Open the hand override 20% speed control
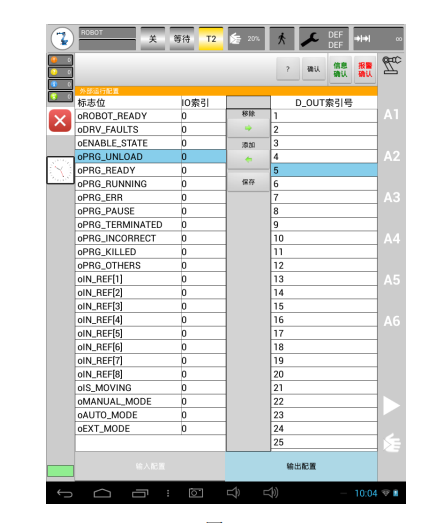The width and height of the screenshot is (443, 523). [x=246, y=39]
